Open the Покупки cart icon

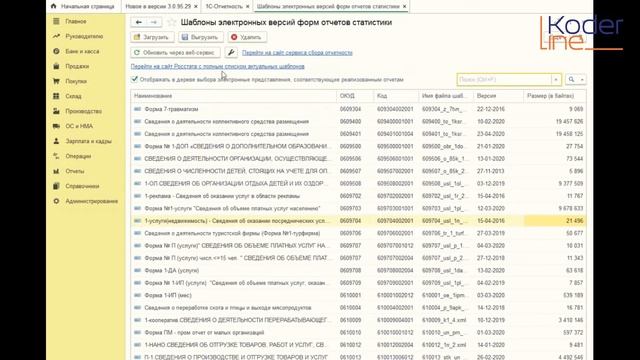coord(56,81)
